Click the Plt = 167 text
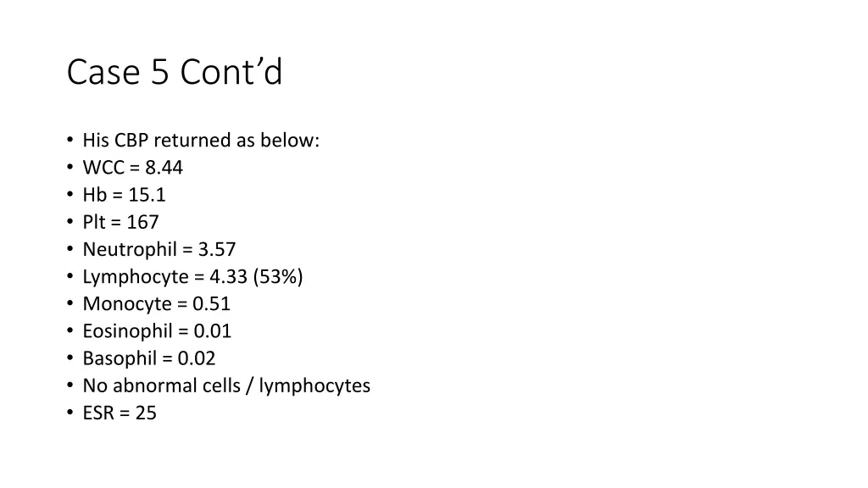Image resolution: width=868 pixels, height=488 pixels. (120, 222)
